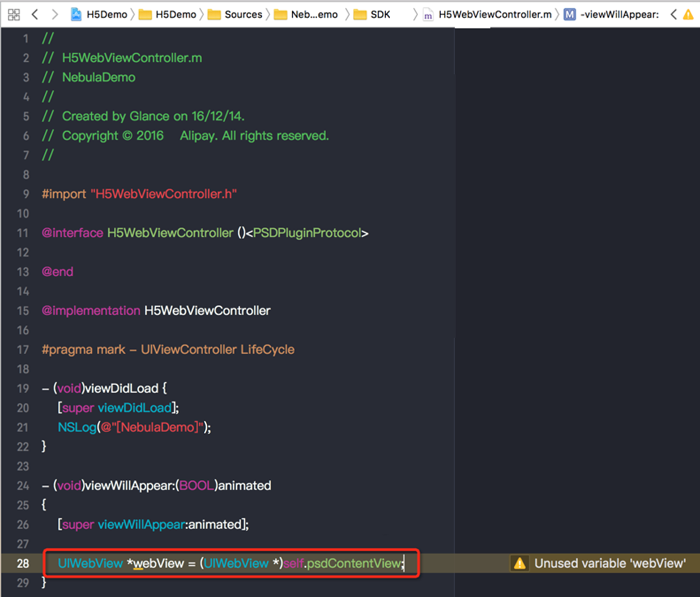Click the #pragma mark UIViewController LifeCycle line
700x597 pixels.
(x=168, y=349)
